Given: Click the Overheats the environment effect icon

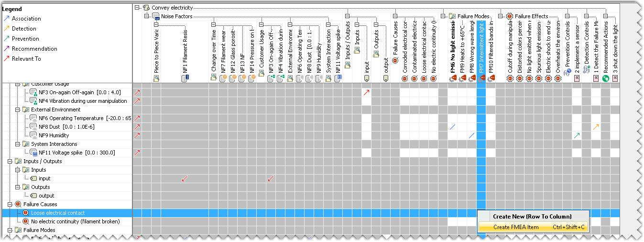Looking at the screenshot, I should (557, 78).
